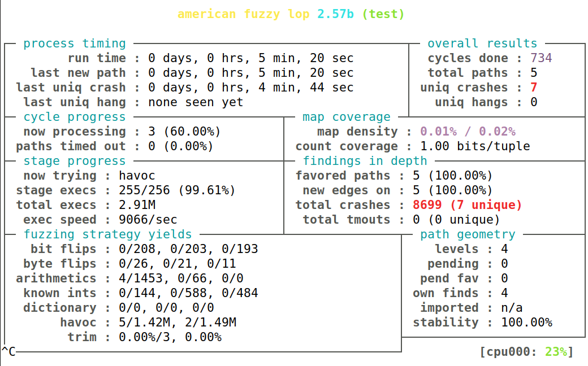Select the 'fuzzing strategy yields' header
The width and height of the screenshot is (588, 366).
107,234
